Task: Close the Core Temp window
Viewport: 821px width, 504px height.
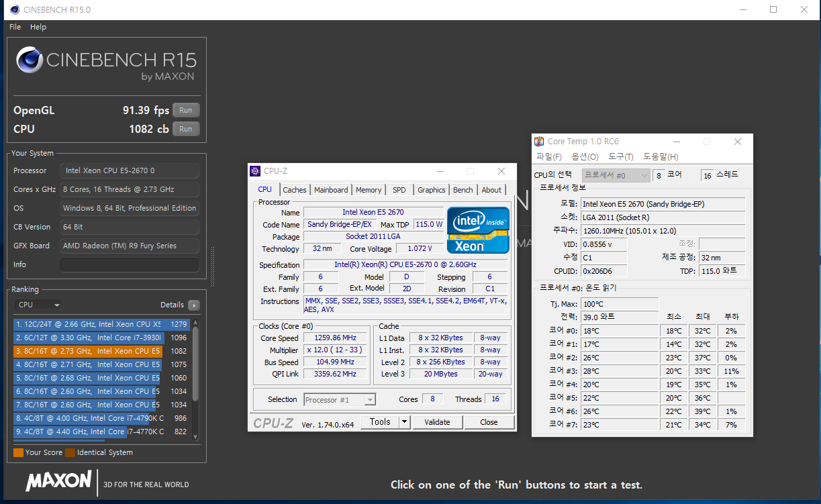Action: point(738,142)
